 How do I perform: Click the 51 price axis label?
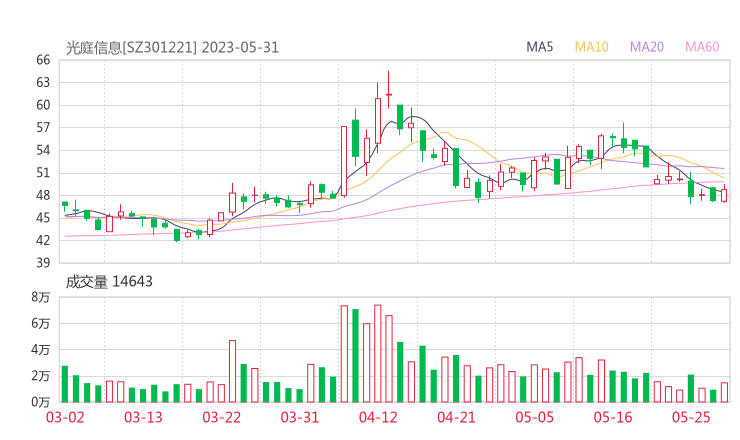(43, 173)
